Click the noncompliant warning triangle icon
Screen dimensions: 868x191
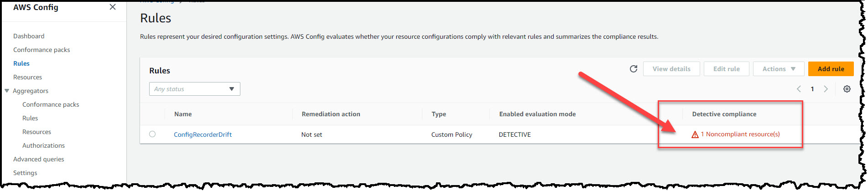click(695, 134)
